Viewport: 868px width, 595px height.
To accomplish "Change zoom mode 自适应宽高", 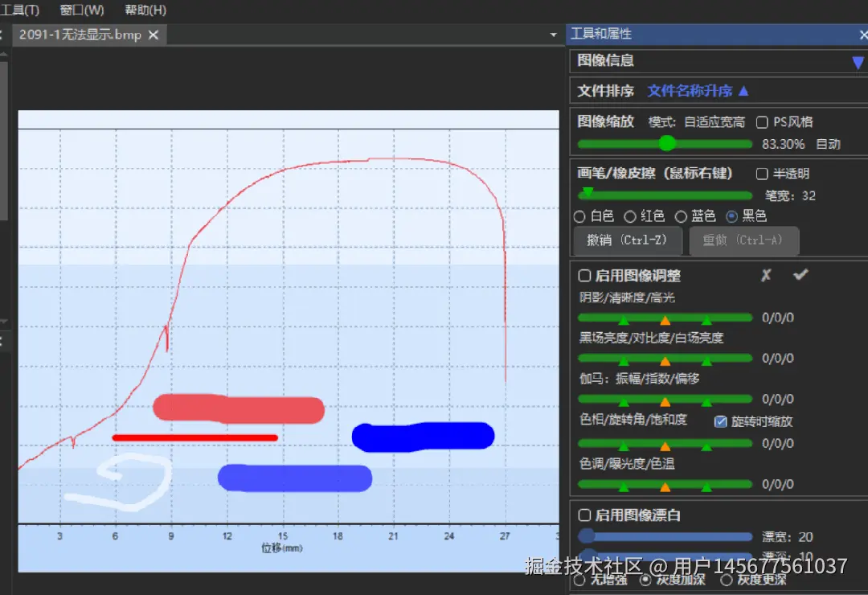I will [x=714, y=122].
